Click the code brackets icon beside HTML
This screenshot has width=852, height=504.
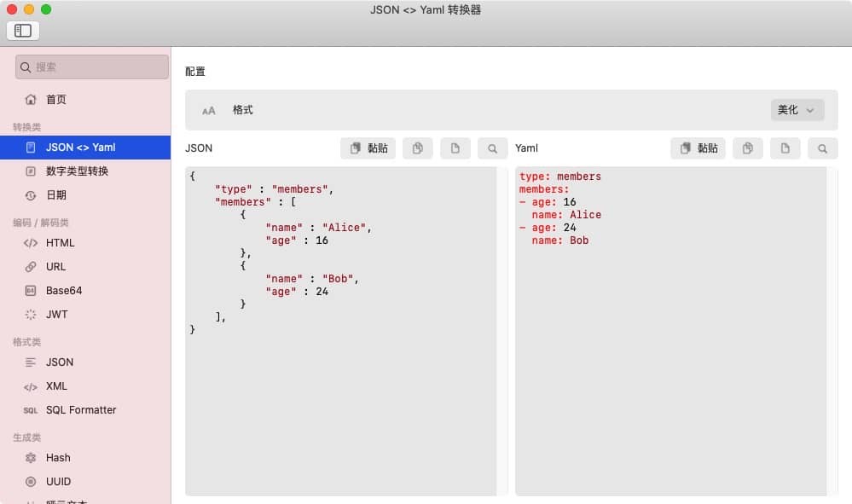[31, 243]
